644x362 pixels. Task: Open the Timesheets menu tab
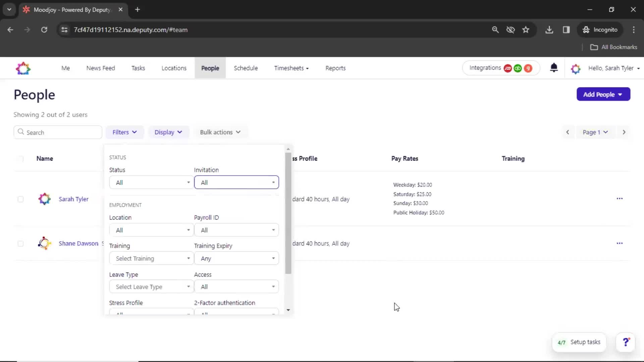coord(290,68)
